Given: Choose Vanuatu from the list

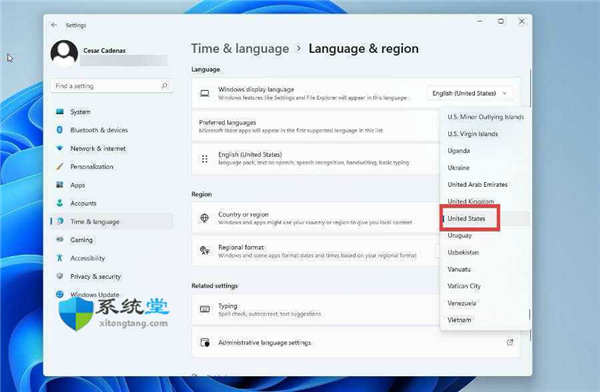Looking at the screenshot, I should coord(485,269).
